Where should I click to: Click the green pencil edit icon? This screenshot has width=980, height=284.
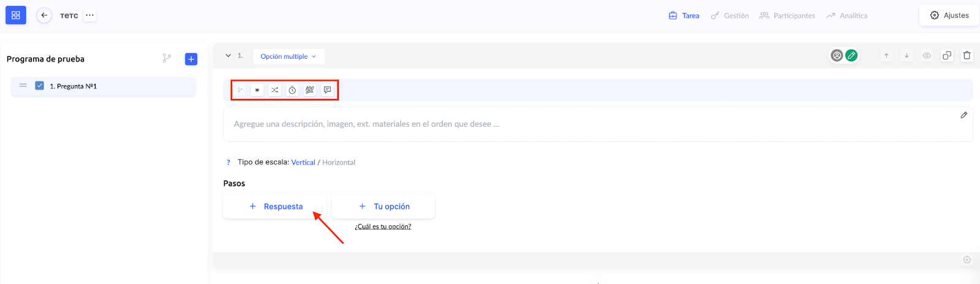click(851, 56)
